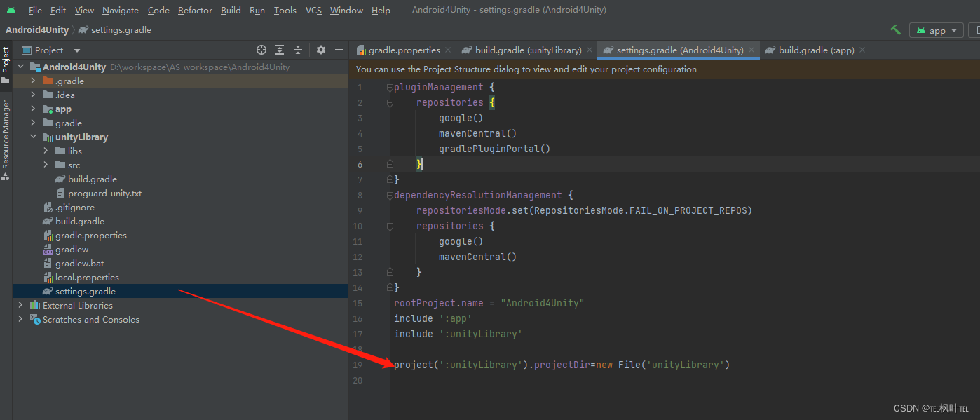980x420 pixels.
Task: Select local.properties file in tree
Action: [x=87, y=277]
